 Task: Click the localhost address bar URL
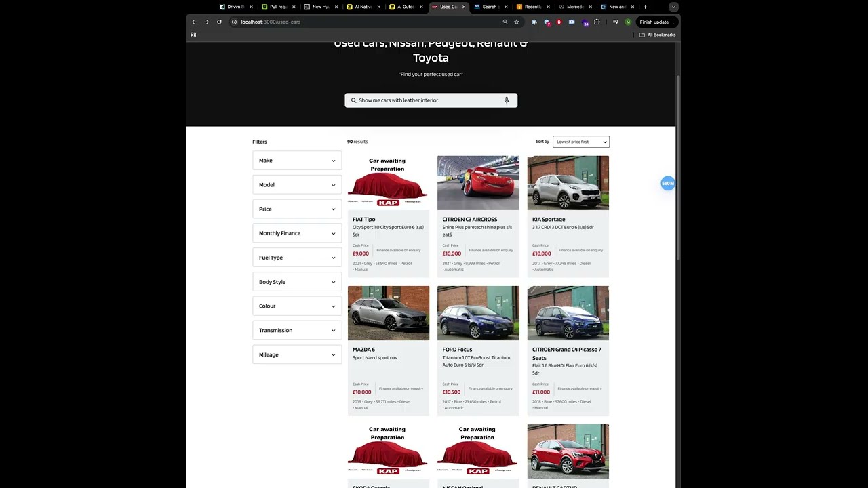tap(271, 22)
